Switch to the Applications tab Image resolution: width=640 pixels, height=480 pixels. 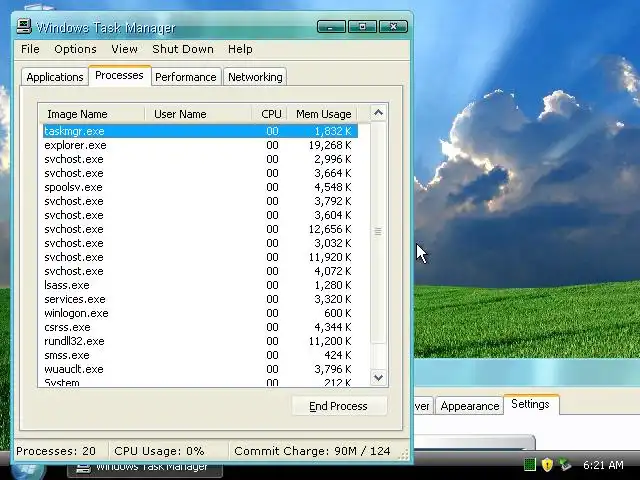55,77
